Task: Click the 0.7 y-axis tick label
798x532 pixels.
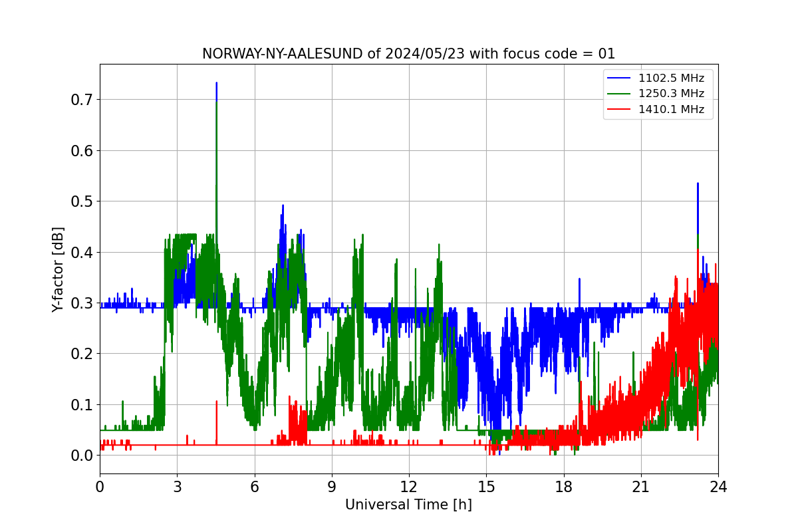Action: pos(81,100)
